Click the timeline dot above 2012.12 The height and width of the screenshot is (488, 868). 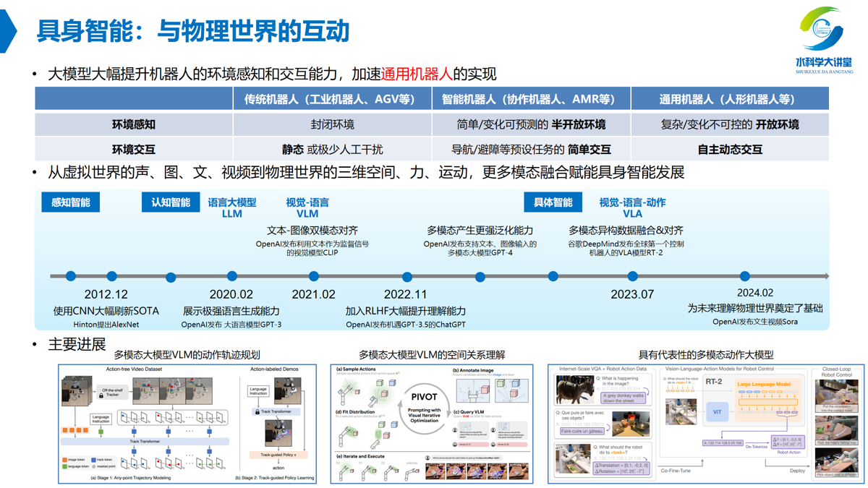pos(111,276)
